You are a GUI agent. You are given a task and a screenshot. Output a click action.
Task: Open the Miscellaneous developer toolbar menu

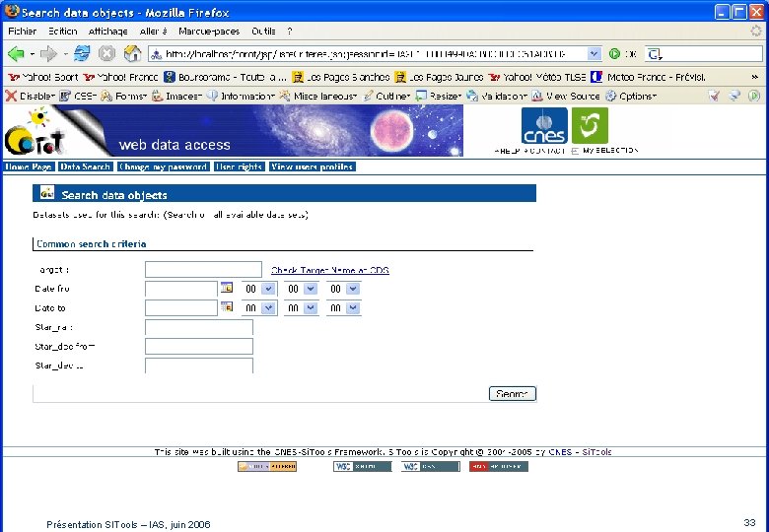pyautogui.click(x=317, y=96)
